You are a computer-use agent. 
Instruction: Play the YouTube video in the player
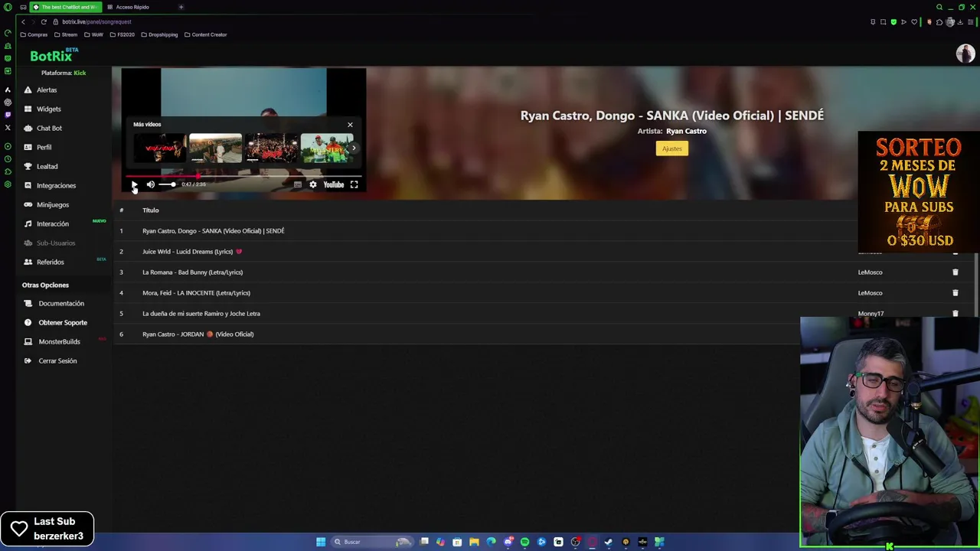coord(134,184)
